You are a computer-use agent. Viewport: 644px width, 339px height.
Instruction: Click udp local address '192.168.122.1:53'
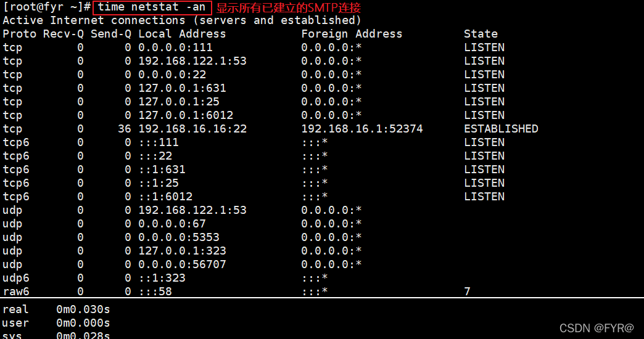click(x=192, y=210)
